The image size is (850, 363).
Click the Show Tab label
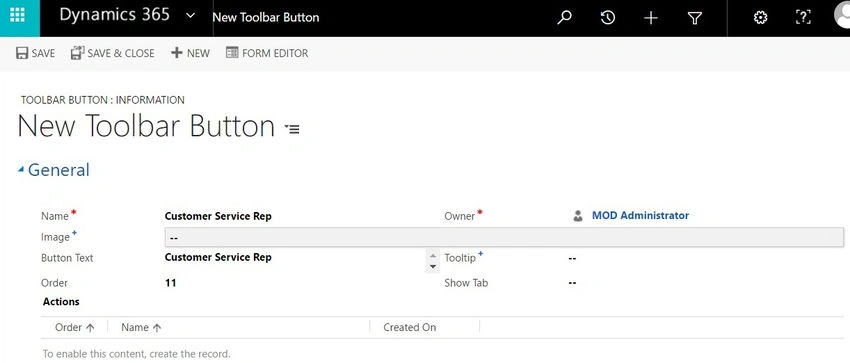pos(466,283)
